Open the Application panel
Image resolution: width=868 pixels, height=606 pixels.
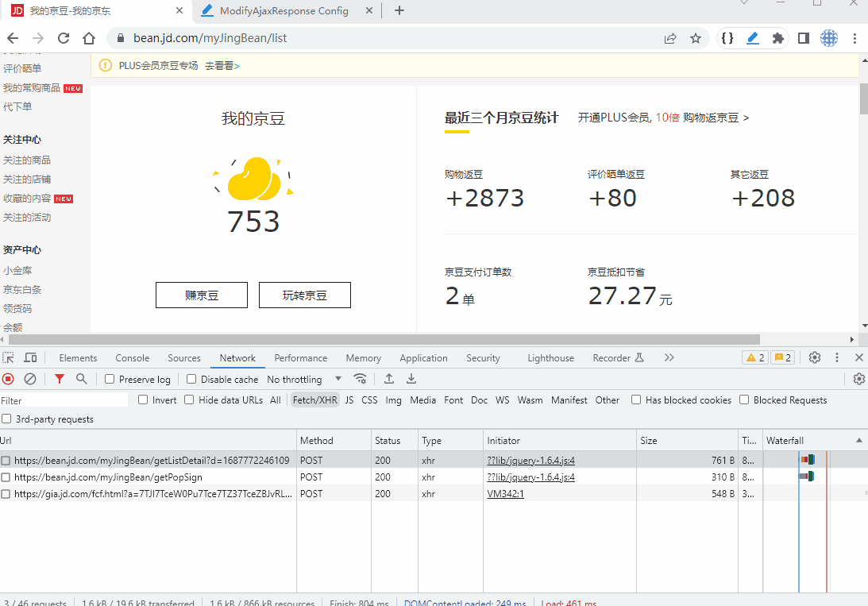click(x=423, y=358)
